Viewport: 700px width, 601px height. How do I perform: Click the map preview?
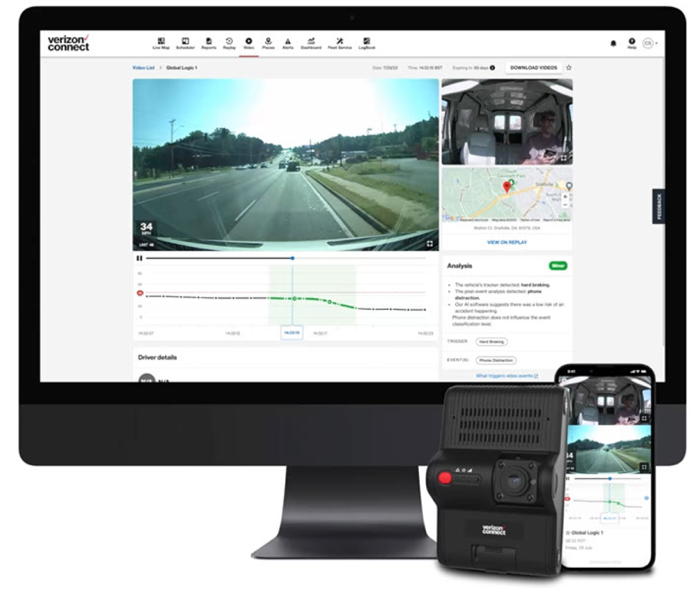507,195
